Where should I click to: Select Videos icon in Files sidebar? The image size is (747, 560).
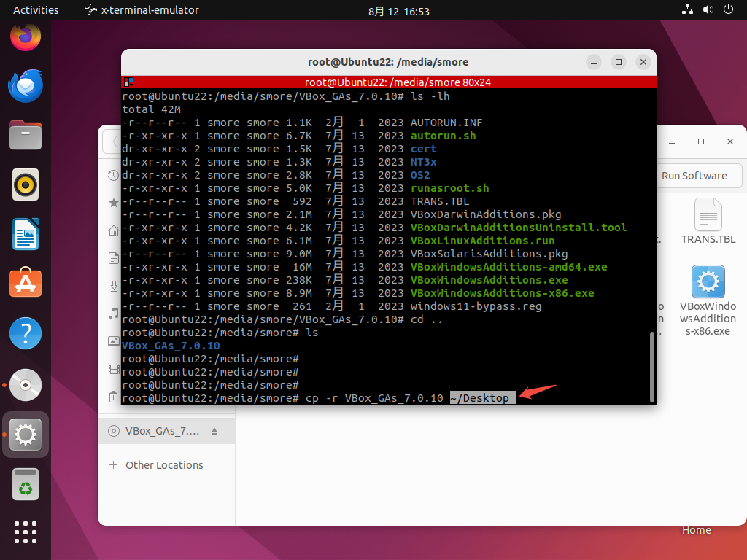click(113, 369)
